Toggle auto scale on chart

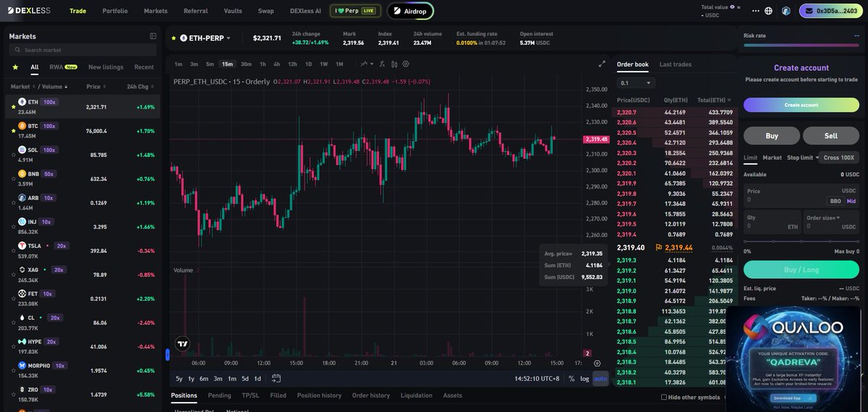tap(600, 378)
